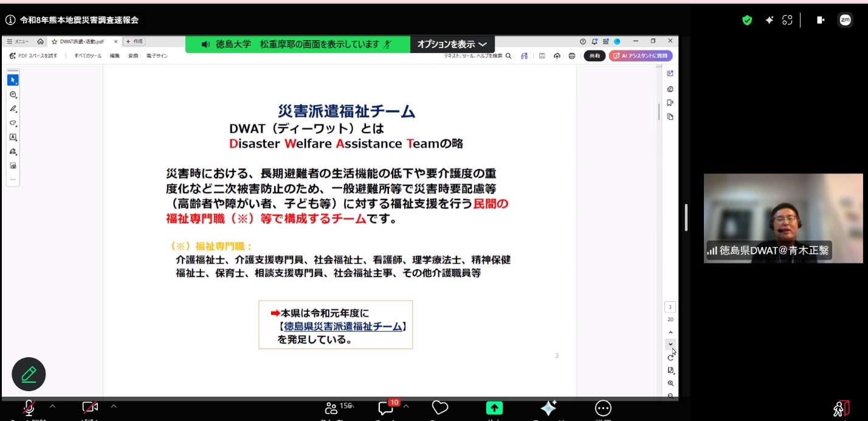Select the highlighter pen tool
The width and height of the screenshot is (868, 421).
pos(13,109)
